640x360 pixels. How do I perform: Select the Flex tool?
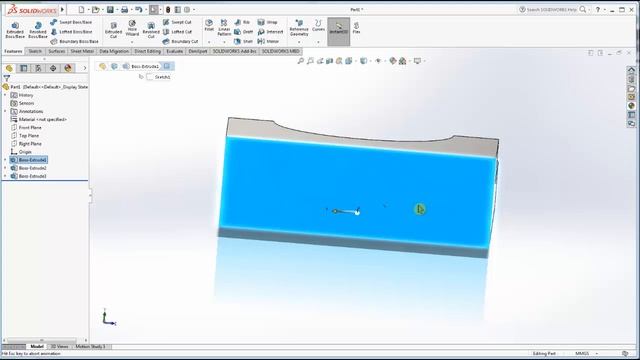[356, 28]
